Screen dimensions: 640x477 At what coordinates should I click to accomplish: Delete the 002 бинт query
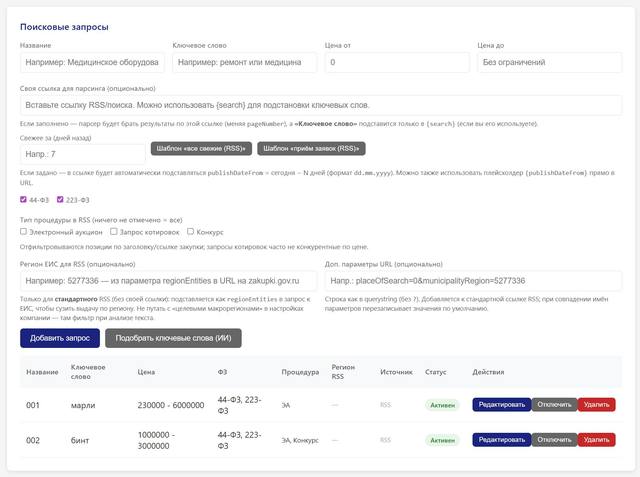pyautogui.click(x=596, y=440)
